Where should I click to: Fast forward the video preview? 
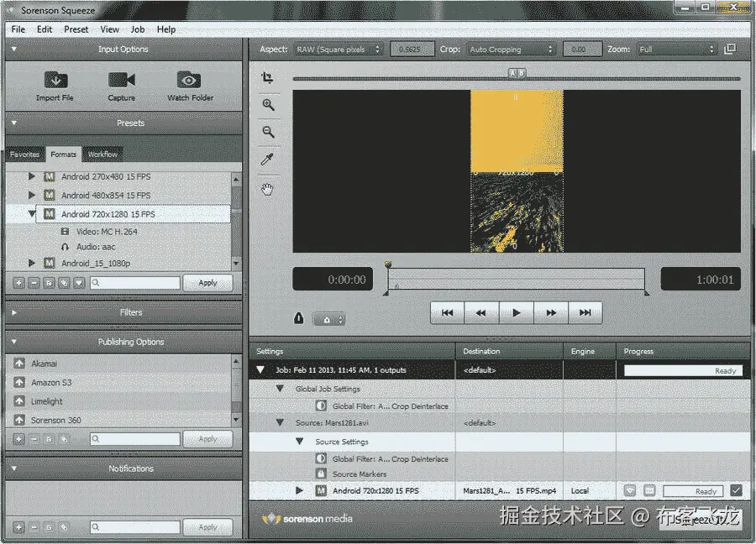click(x=551, y=312)
